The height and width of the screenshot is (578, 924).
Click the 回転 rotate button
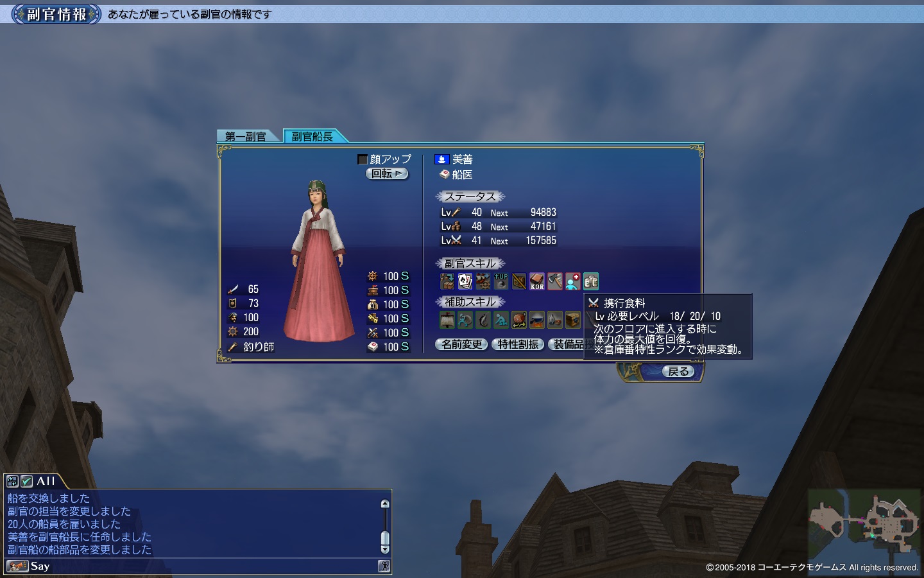(x=387, y=173)
